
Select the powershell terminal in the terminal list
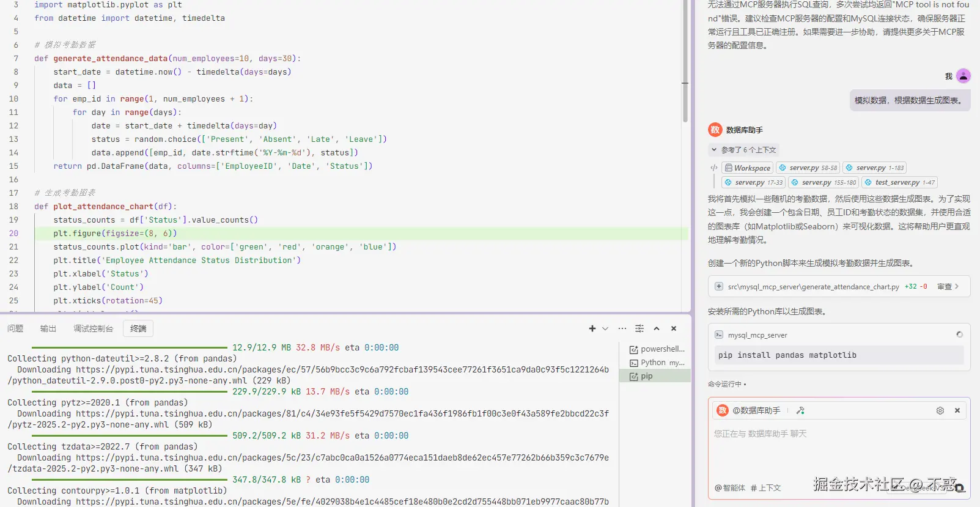pos(655,349)
